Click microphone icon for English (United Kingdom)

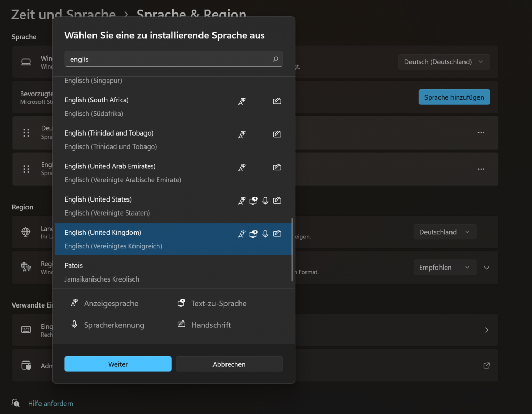265,234
